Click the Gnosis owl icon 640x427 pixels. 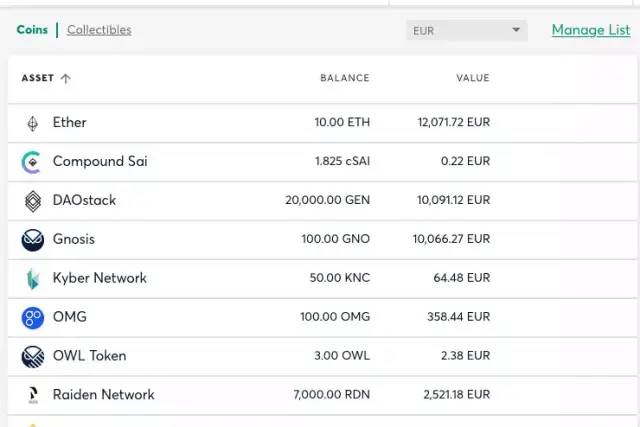pos(33,240)
